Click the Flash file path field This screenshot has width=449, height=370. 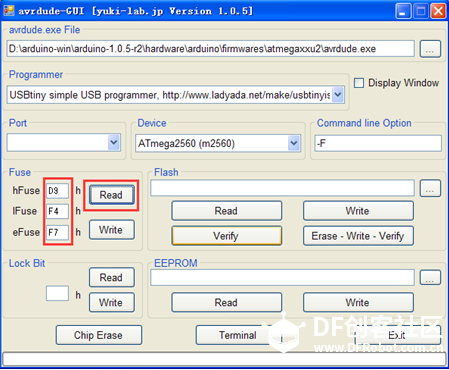pos(282,188)
